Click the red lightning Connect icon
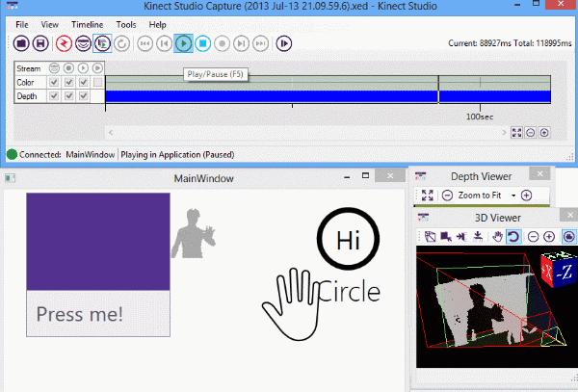Viewport: 578px width, 392px height. pyautogui.click(x=65, y=43)
